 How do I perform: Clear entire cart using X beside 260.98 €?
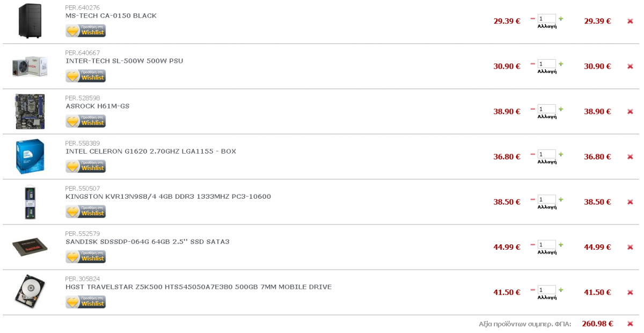click(630, 324)
